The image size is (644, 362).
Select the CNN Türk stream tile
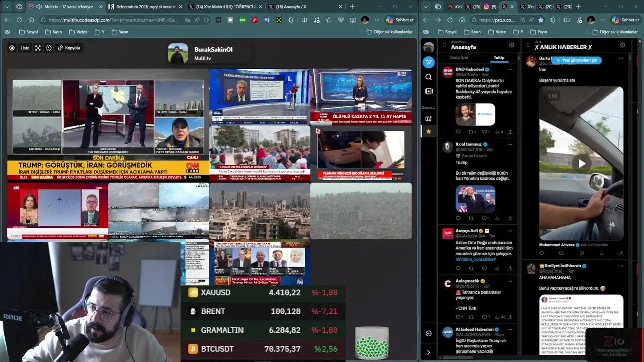(x=108, y=125)
